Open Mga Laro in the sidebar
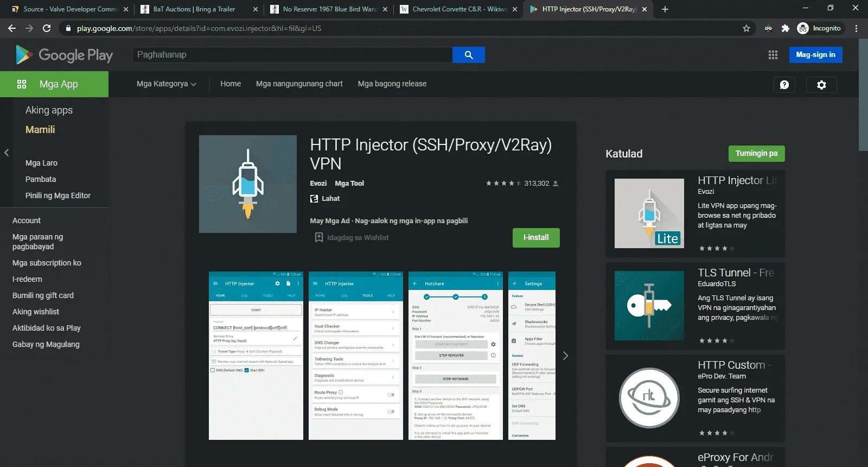868x467 pixels. [x=41, y=163]
